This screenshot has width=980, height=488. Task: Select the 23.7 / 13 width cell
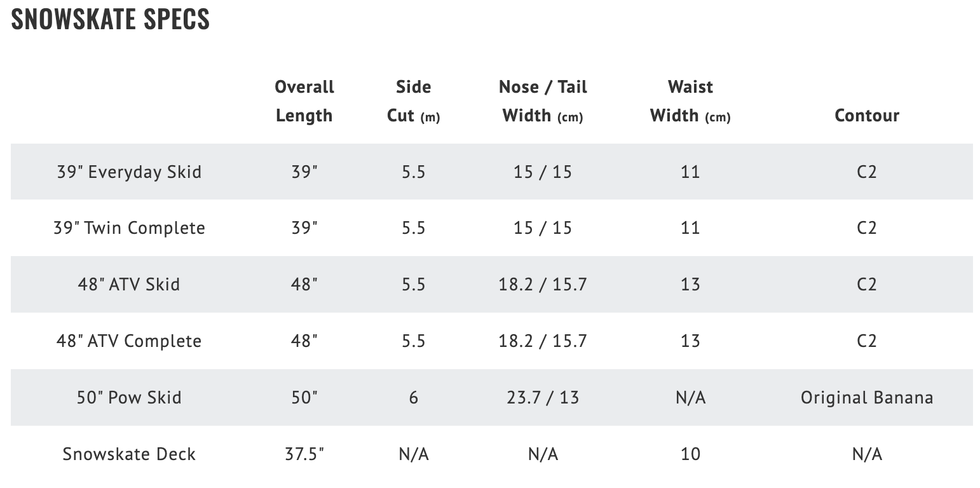pos(543,397)
